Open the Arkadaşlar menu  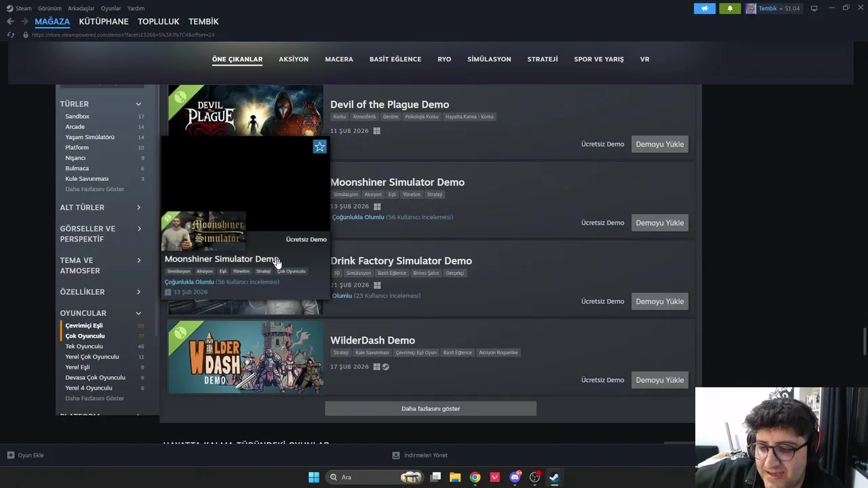81,8
